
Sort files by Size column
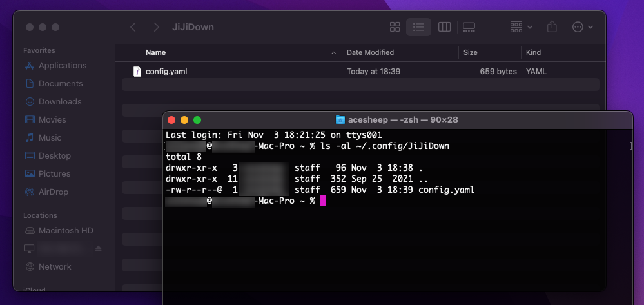click(x=470, y=52)
